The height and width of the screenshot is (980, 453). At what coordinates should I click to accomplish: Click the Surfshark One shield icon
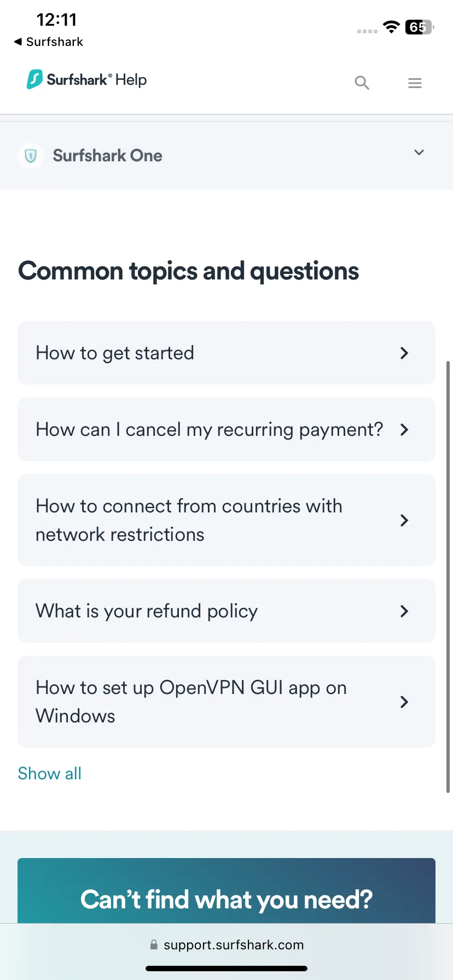31,156
